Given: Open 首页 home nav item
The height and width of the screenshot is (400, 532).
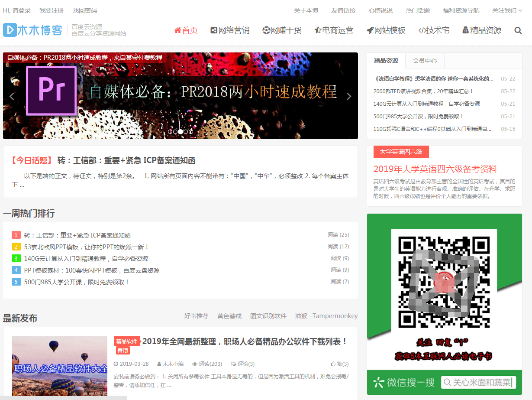Looking at the screenshot, I should (186, 30).
